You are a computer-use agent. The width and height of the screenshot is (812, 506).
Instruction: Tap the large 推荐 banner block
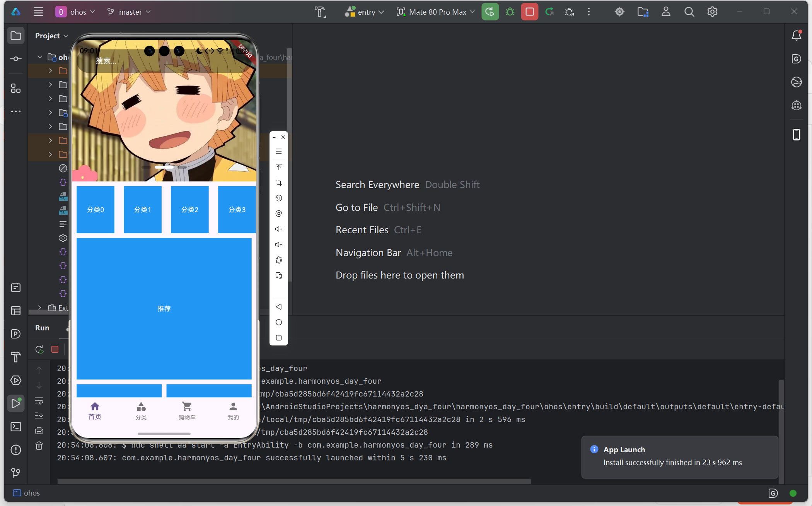164,309
